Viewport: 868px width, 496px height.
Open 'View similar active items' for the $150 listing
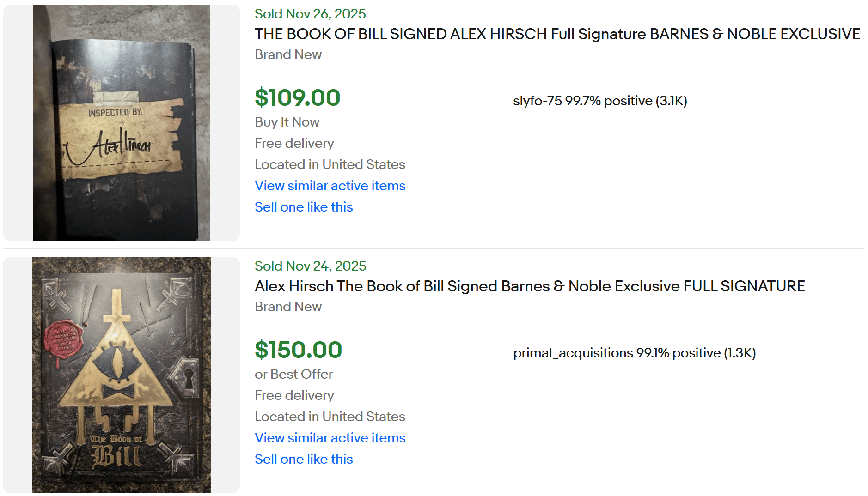coord(330,438)
